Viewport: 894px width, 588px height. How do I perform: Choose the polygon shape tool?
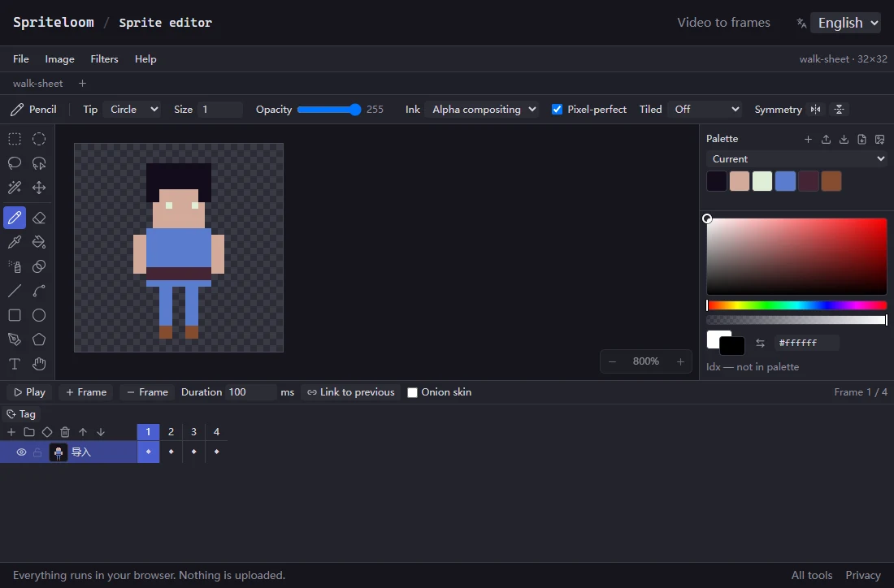(x=39, y=339)
